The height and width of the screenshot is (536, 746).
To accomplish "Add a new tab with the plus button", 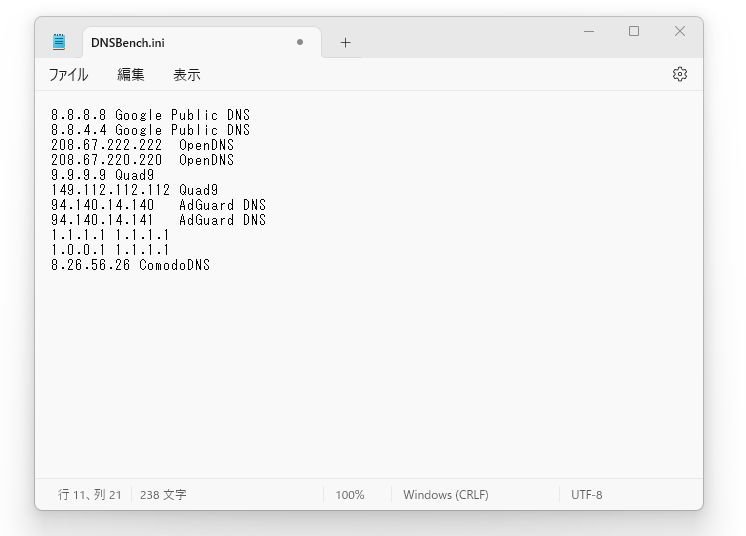I will [x=345, y=43].
